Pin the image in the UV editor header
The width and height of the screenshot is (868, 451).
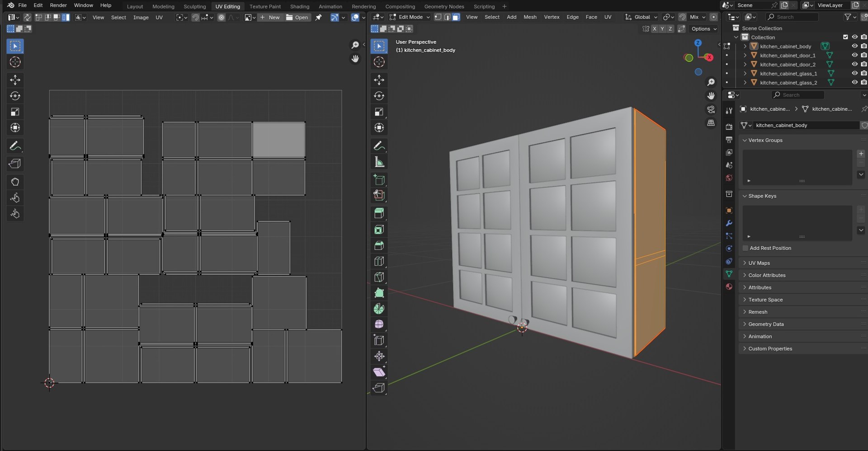(318, 17)
